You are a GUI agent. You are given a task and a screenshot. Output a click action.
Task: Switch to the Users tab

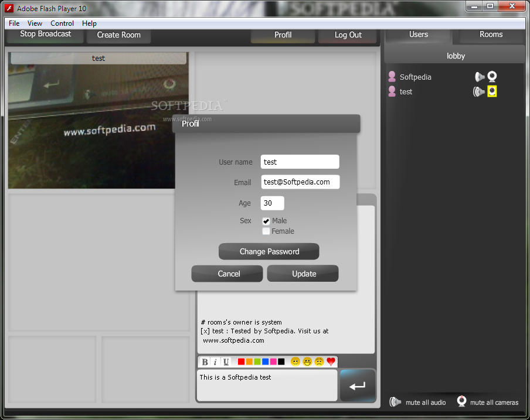point(419,36)
